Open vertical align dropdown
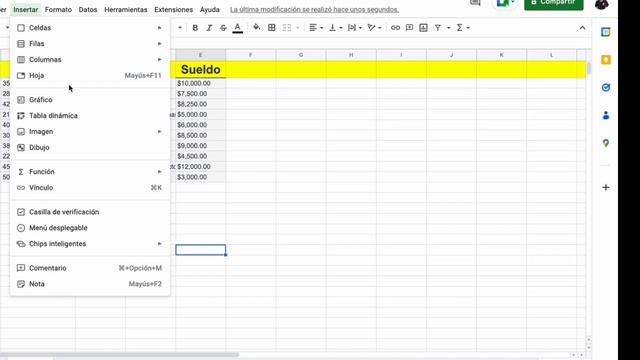Viewport: 640px width, 360px height. pyautogui.click(x=336, y=28)
